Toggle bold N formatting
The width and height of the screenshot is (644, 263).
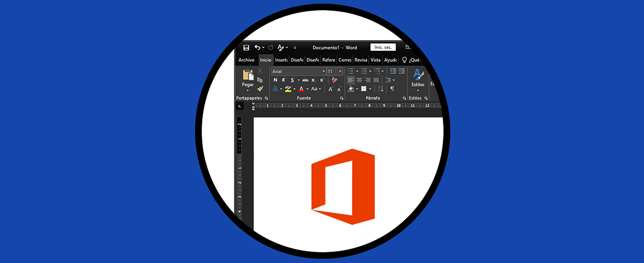[275, 80]
